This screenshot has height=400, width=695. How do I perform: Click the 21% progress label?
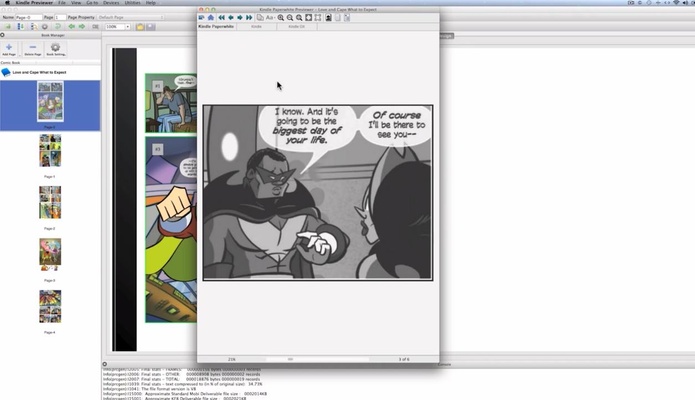point(232,359)
